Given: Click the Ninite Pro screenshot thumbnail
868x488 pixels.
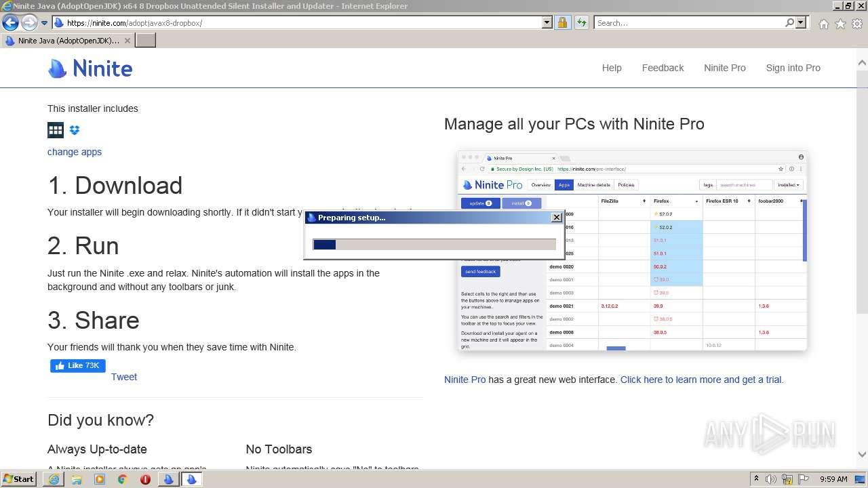Looking at the screenshot, I should tap(632, 250).
